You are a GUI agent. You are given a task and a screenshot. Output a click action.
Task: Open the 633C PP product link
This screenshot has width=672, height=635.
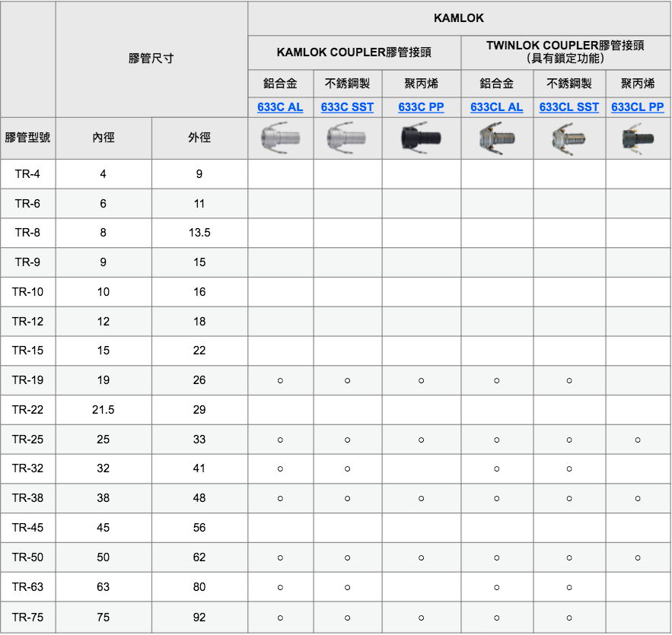click(421, 107)
